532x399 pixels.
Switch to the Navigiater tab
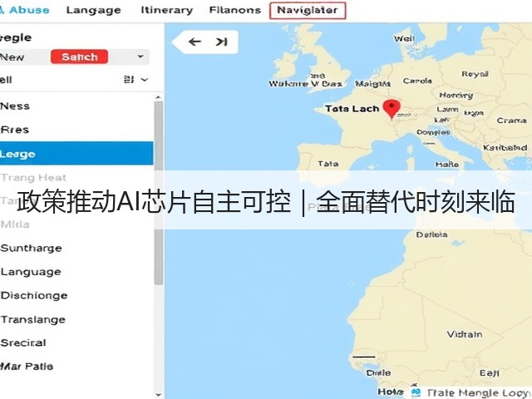308,10
